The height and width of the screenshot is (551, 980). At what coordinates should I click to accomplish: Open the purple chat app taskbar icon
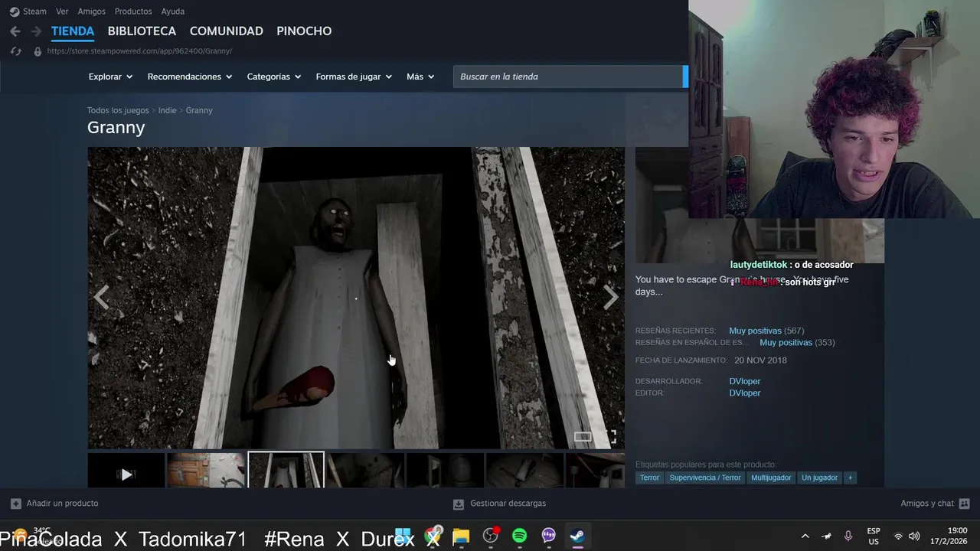[x=548, y=536]
